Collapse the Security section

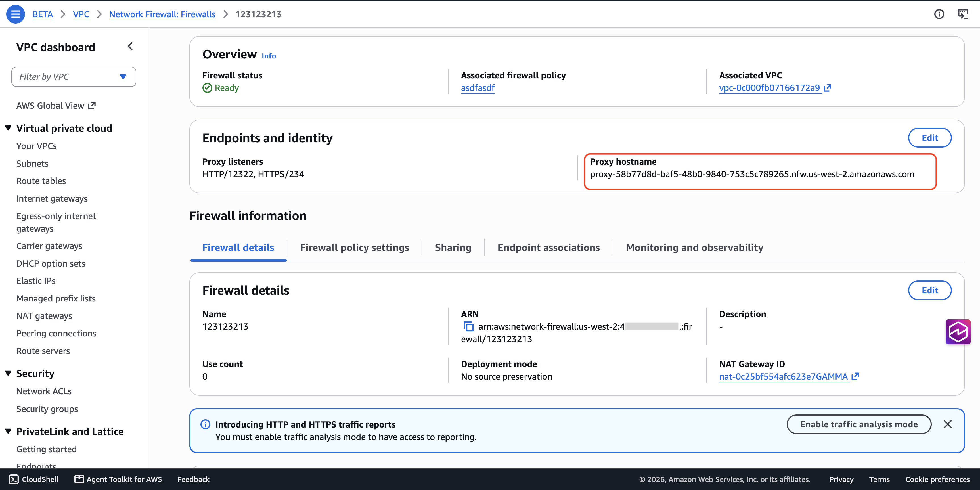[x=8, y=374]
